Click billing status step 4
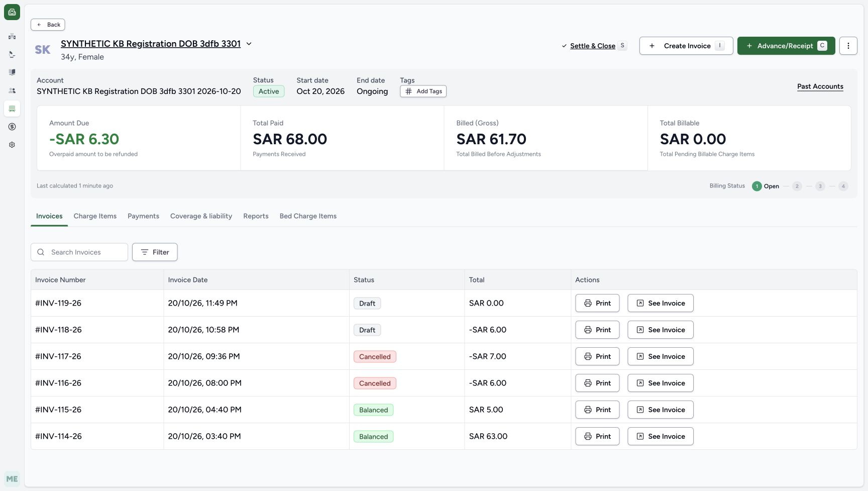Viewport: 868px width, 491px height. coord(843,186)
